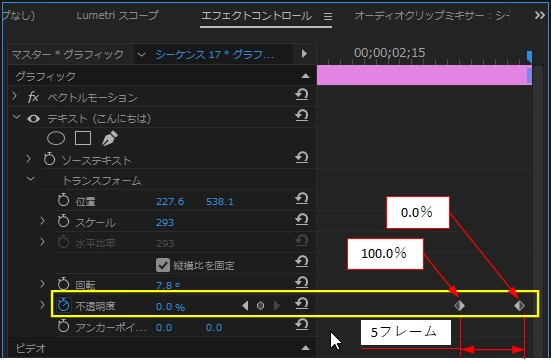Edit the 位置 X value 227.6

pyautogui.click(x=170, y=202)
